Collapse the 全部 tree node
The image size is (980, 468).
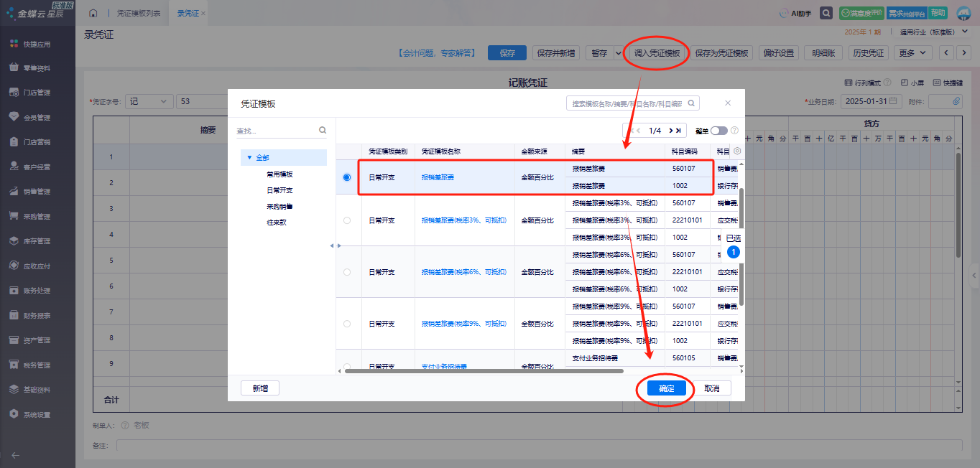coord(249,158)
